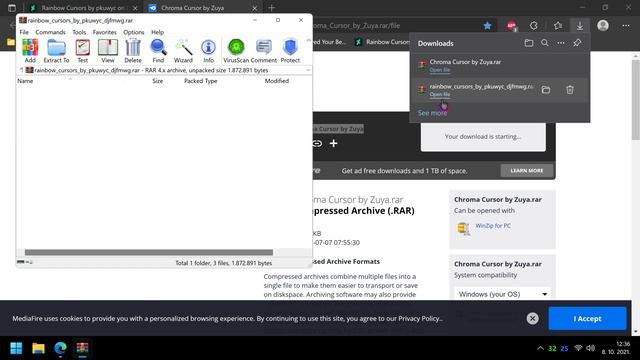This screenshot has height=360, width=640.
Task: Open downloads folder icon in Downloads panel
Action: pyautogui.click(x=529, y=43)
